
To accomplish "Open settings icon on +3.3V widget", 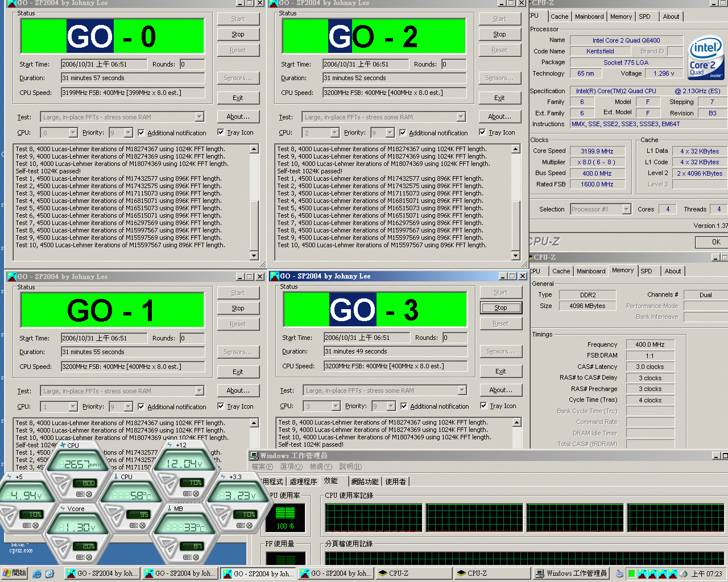I will click(241, 525).
